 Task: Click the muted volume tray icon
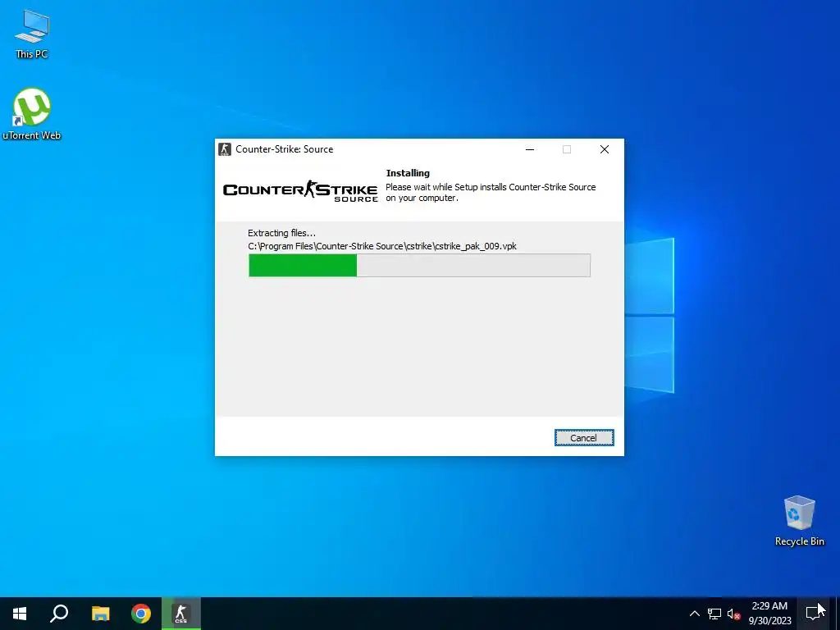click(733, 614)
